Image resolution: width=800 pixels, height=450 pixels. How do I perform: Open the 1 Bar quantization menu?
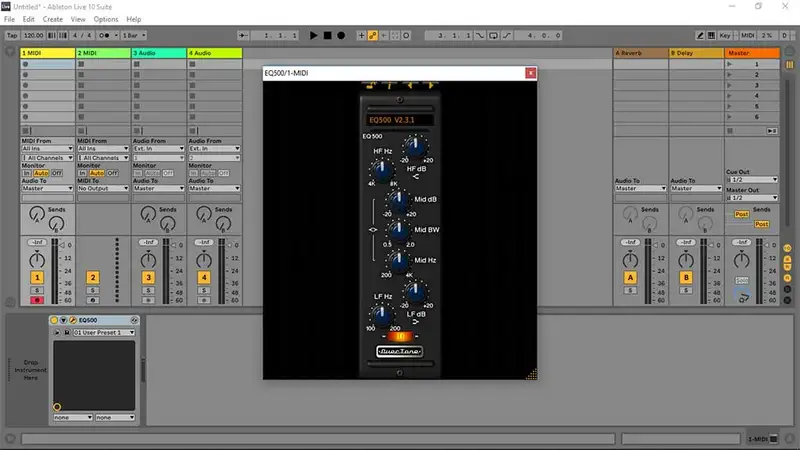(x=134, y=35)
